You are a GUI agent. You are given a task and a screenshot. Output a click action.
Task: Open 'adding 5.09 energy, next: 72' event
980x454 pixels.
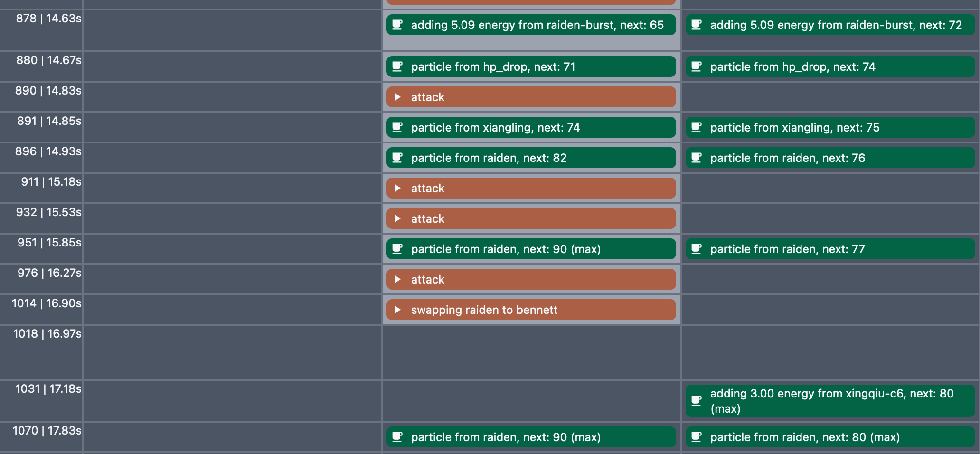[x=830, y=25]
